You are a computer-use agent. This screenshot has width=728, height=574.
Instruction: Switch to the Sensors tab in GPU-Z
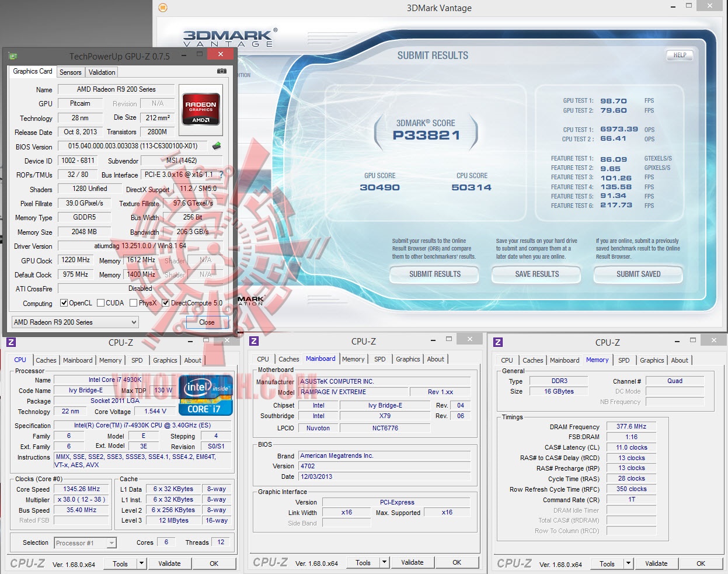click(x=71, y=72)
